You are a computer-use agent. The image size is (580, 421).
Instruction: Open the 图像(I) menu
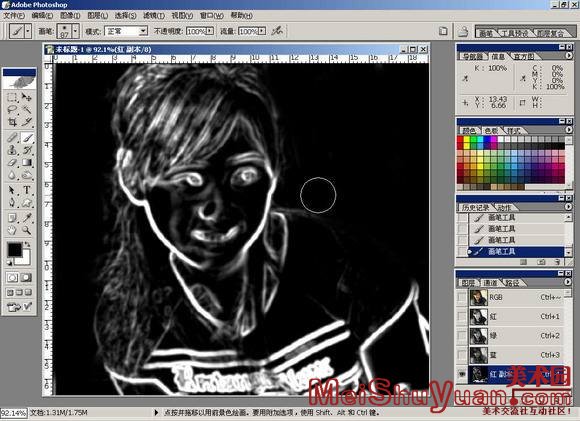pos(70,16)
